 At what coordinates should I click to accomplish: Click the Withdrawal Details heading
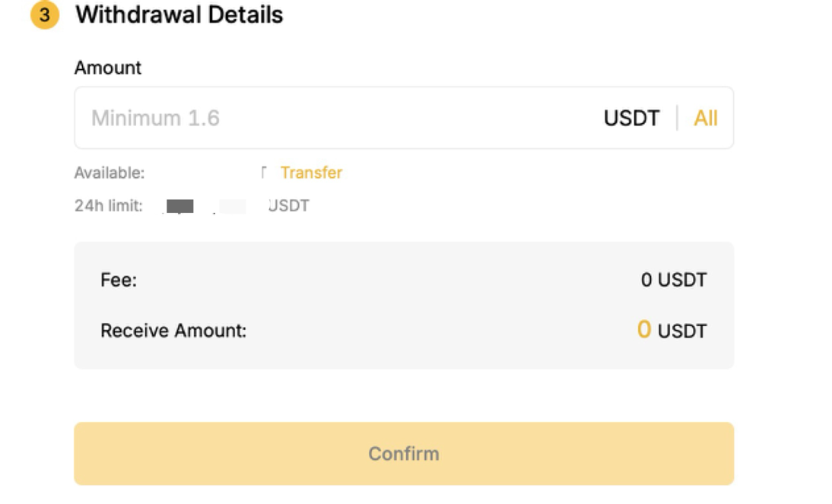click(179, 15)
